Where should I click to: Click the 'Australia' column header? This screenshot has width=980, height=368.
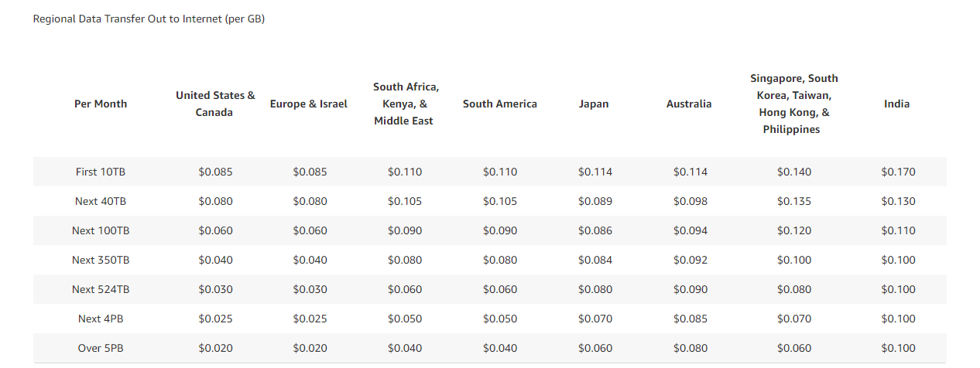(x=689, y=104)
